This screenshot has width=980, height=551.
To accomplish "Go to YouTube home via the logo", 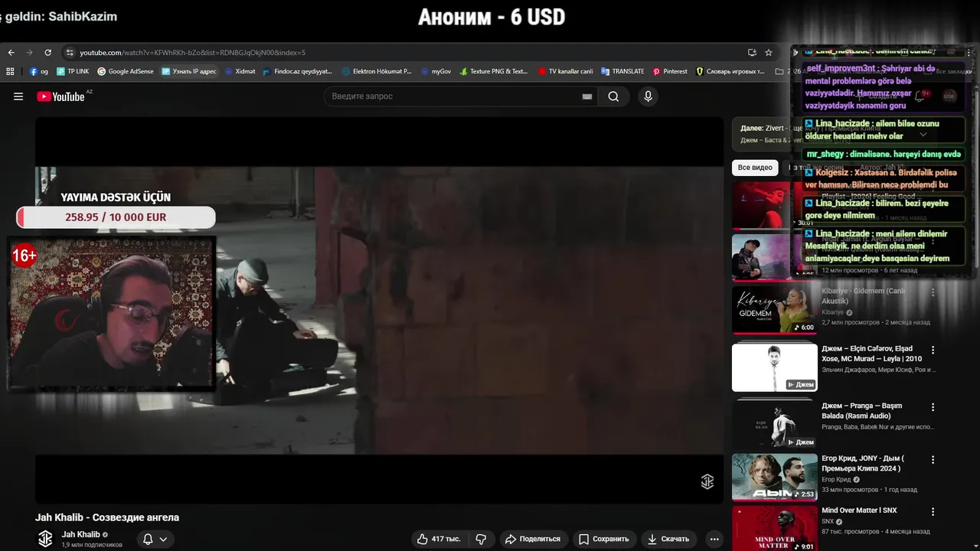I will (60, 96).
